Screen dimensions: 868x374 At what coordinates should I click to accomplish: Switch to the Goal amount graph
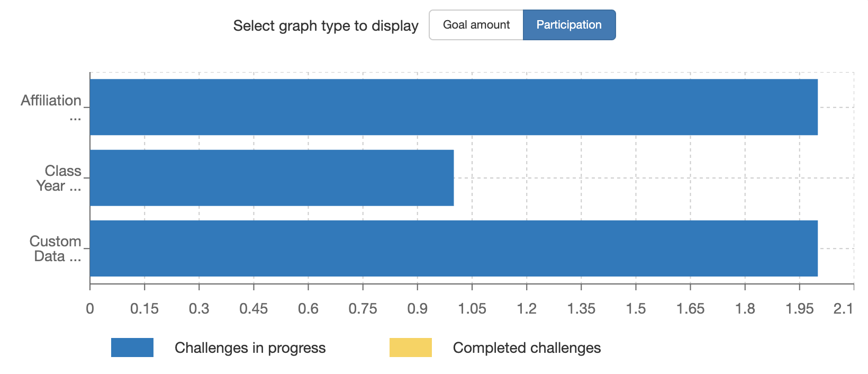point(476,25)
